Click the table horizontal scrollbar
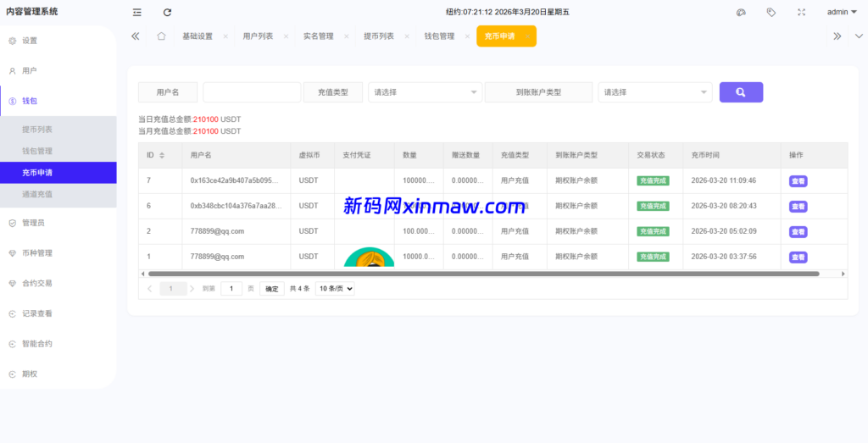868x443 pixels. (483, 274)
